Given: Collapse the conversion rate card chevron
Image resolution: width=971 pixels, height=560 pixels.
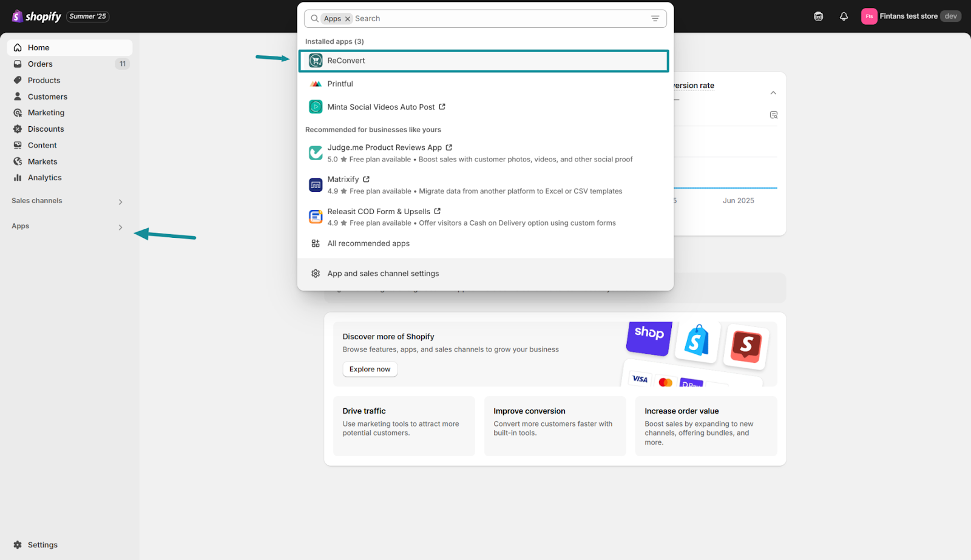Looking at the screenshot, I should tap(773, 93).
